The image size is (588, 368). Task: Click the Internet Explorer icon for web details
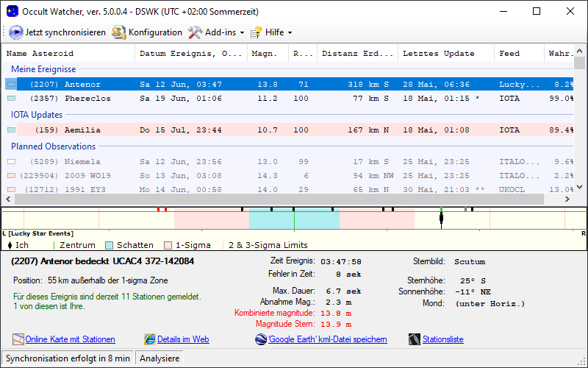pyautogui.click(x=150, y=339)
